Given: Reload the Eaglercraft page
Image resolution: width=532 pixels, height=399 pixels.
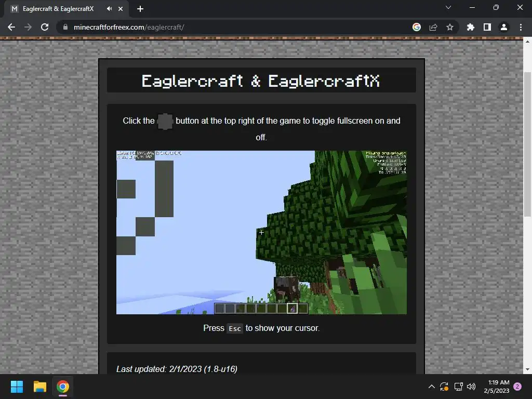Looking at the screenshot, I should click(45, 27).
